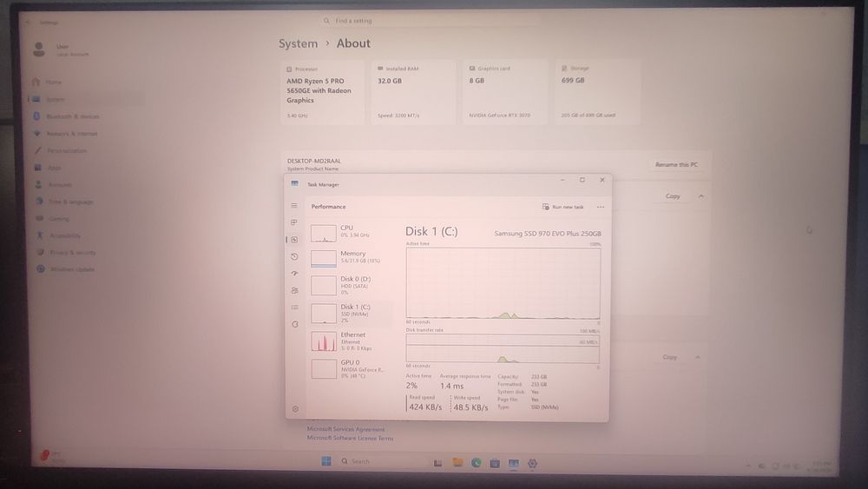Select Disk 1 (C:) SSD entry

click(x=351, y=313)
